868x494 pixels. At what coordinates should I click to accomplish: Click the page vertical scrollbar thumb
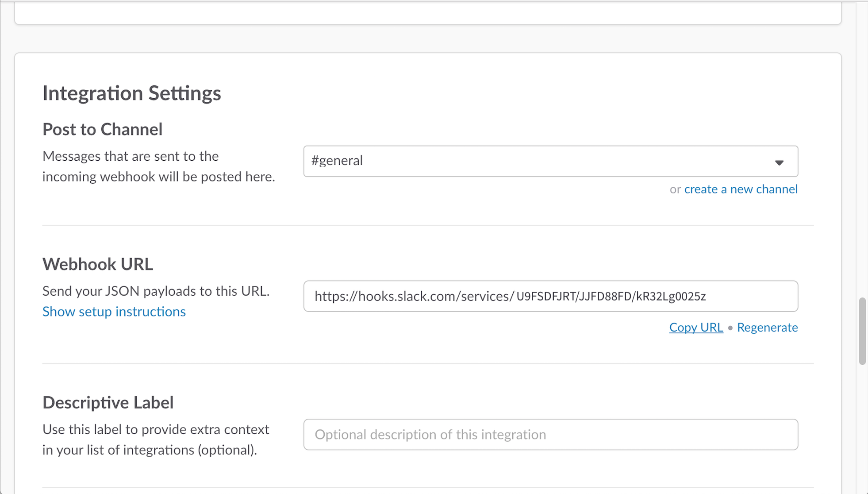point(862,331)
